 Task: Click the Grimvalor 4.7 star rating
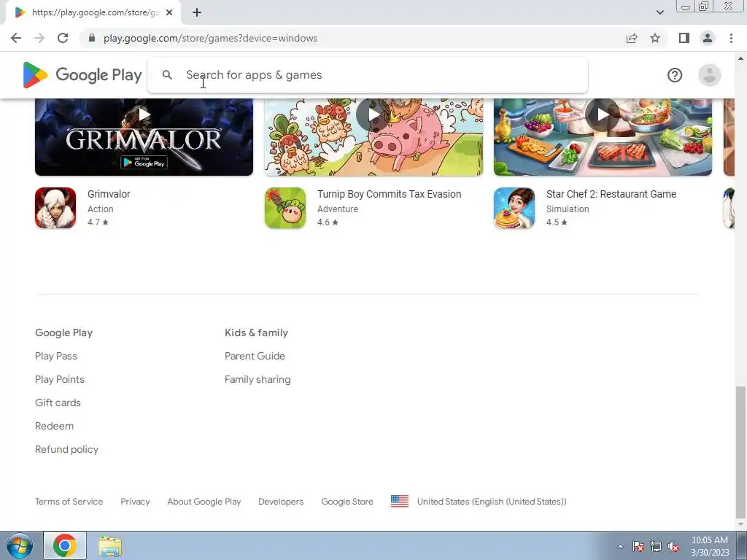pos(98,222)
